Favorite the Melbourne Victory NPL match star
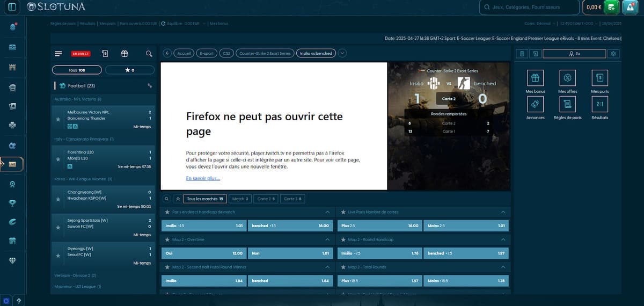Viewport: 644px width, 306px height. point(58,118)
